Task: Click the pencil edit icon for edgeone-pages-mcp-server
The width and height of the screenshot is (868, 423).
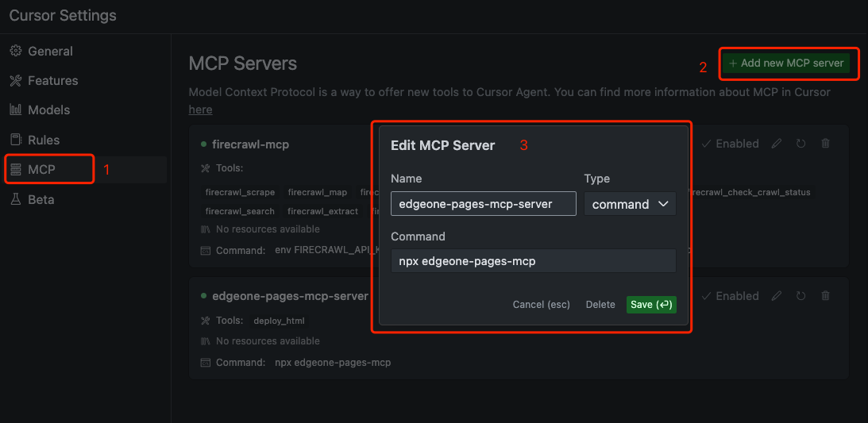Action: [x=777, y=296]
